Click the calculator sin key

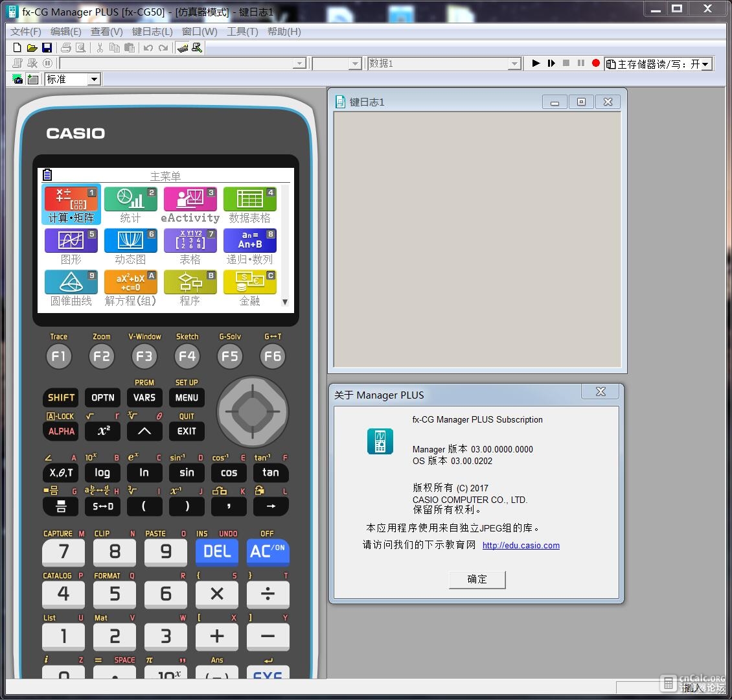pos(187,472)
